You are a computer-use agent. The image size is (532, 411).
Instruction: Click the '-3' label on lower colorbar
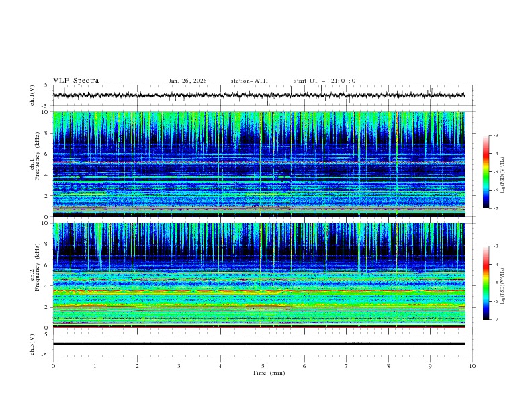click(x=496, y=246)
